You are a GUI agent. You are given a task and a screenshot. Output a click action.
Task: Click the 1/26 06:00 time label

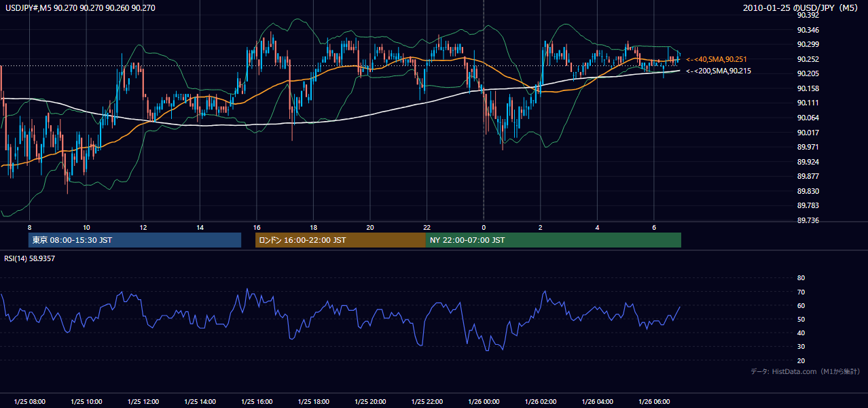(653, 401)
